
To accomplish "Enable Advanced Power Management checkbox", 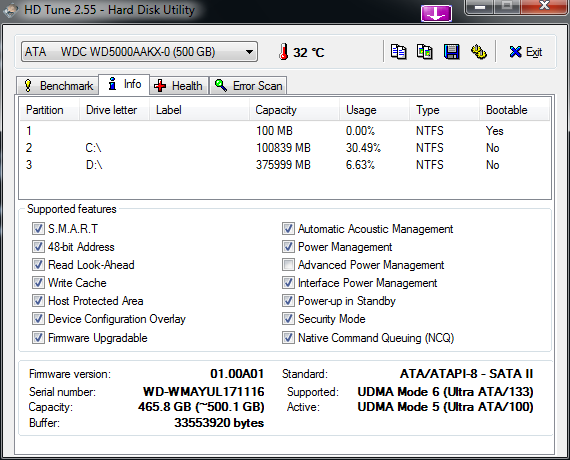I will point(288,265).
